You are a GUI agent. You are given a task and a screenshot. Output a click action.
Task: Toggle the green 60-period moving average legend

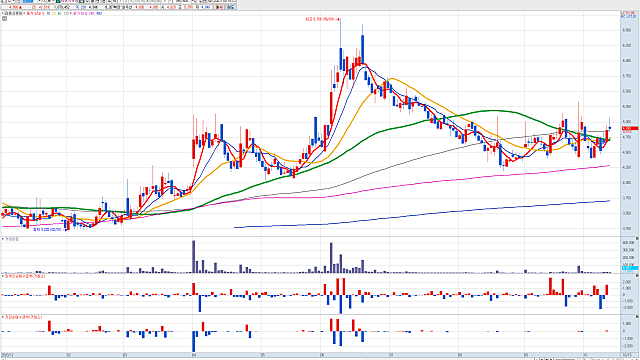60,13
